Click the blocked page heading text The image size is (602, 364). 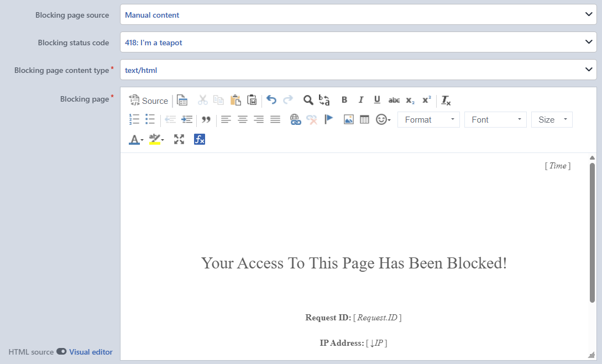click(354, 263)
